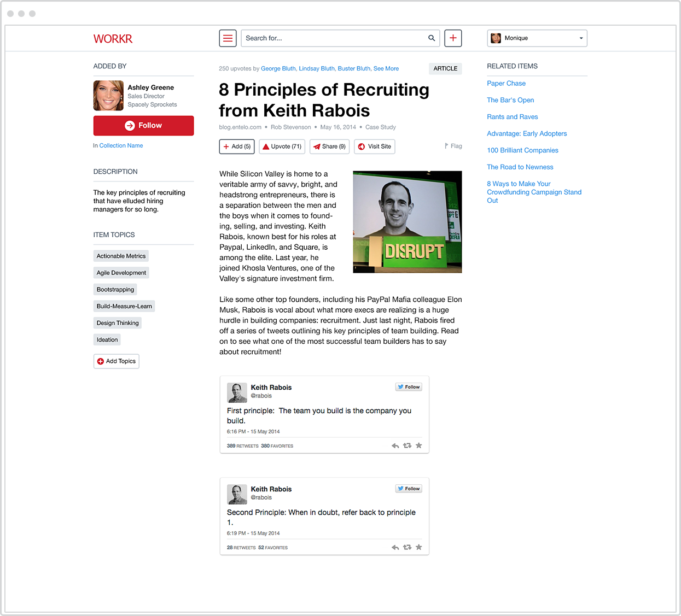This screenshot has height=616, width=681.
Task: Reply to the Second Principle tweet
Action: click(395, 548)
